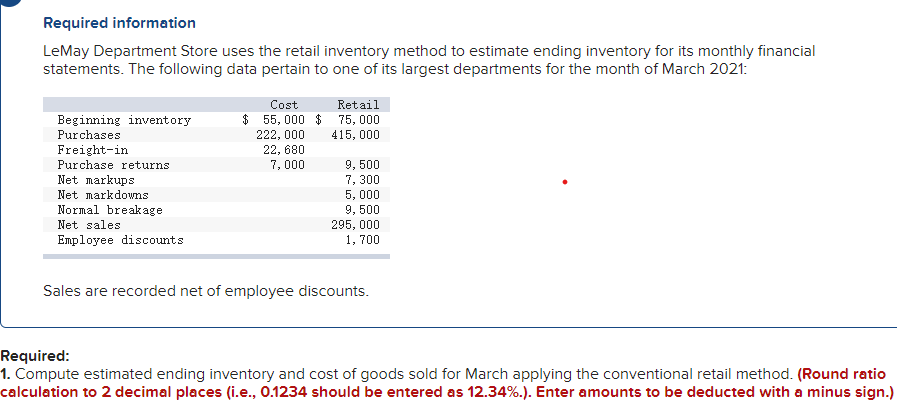This screenshot has height=410, width=897.
Task: Click the 'Retail' column header
Action: 358,105
